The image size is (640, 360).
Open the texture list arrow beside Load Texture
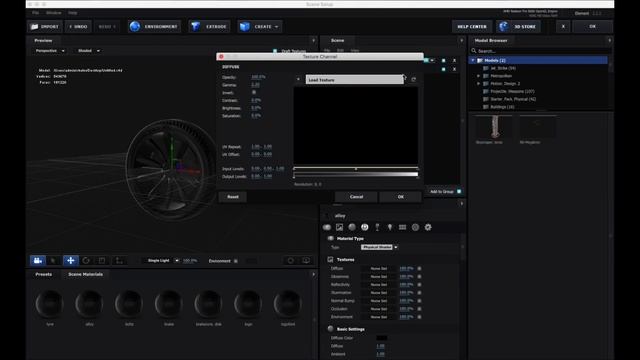coord(298,80)
